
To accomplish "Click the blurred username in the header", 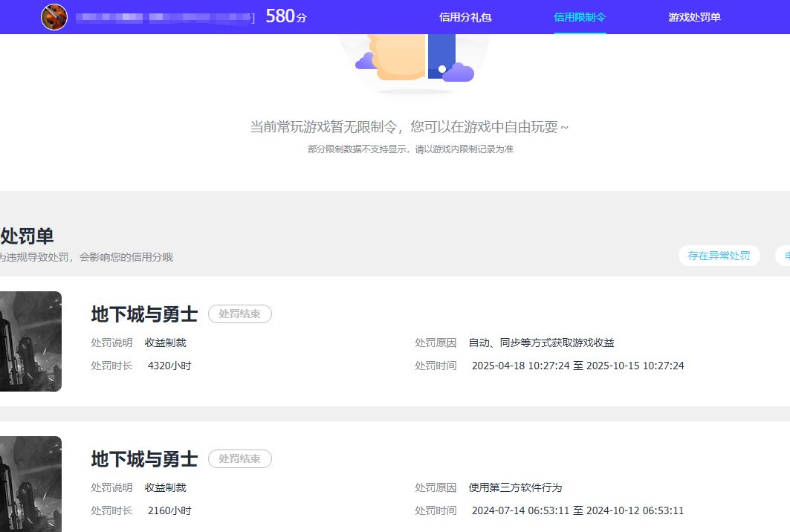I will (163, 17).
